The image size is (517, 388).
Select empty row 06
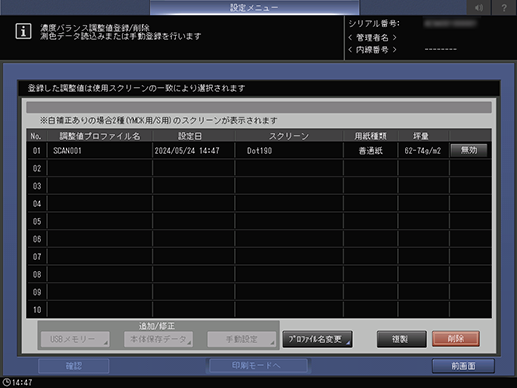click(259, 239)
